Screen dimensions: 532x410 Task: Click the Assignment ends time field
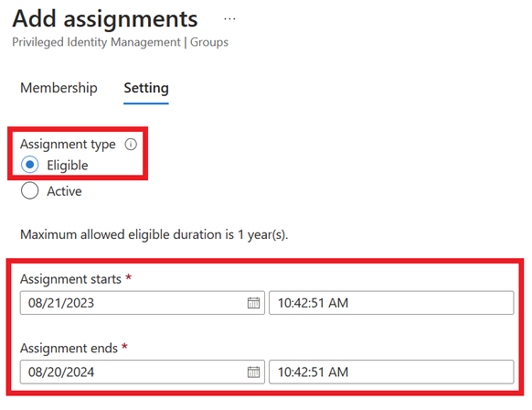(x=391, y=372)
